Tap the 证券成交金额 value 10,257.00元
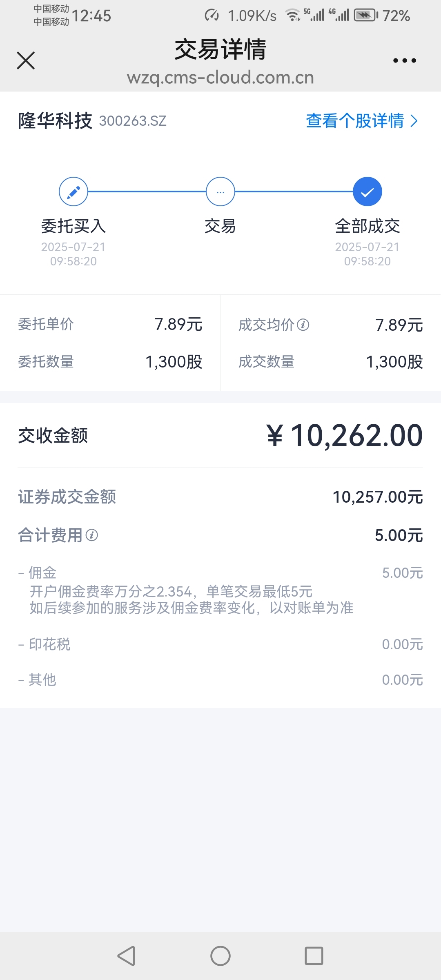Screen dimensions: 441x980 click(378, 497)
